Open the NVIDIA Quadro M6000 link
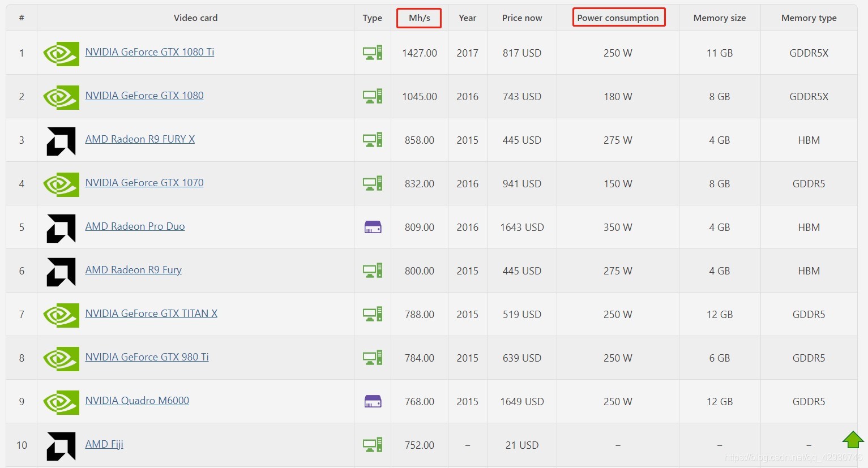The image size is (868, 468). pos(137,401)
